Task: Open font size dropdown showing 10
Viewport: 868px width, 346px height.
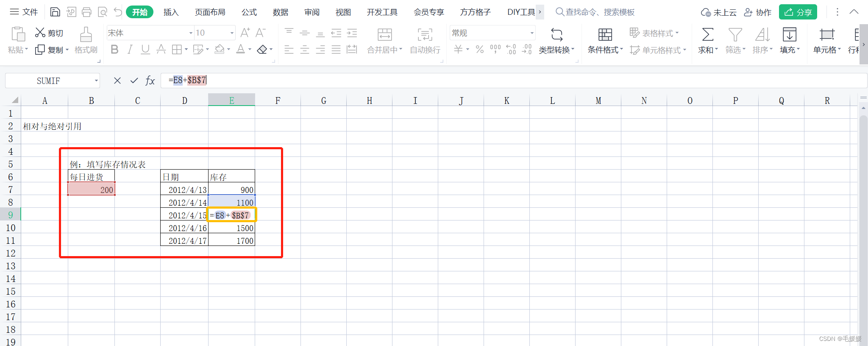Action: (x=232, y=33)
